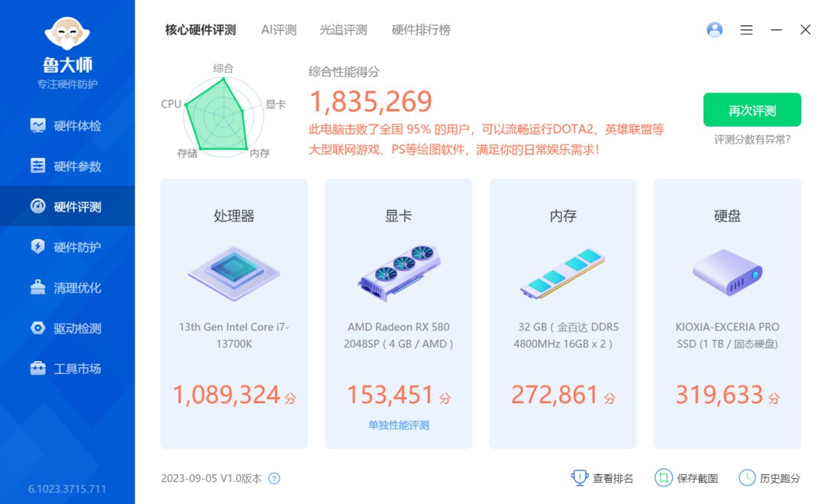This screenshot has height=504, width=825.
Task: Switch to 核心硬件评测 tab
Action: [200, 30]
